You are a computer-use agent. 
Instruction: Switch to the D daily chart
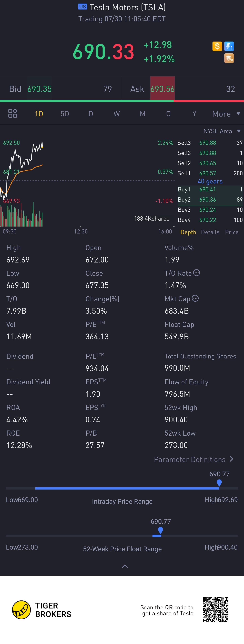pos(91,114)
